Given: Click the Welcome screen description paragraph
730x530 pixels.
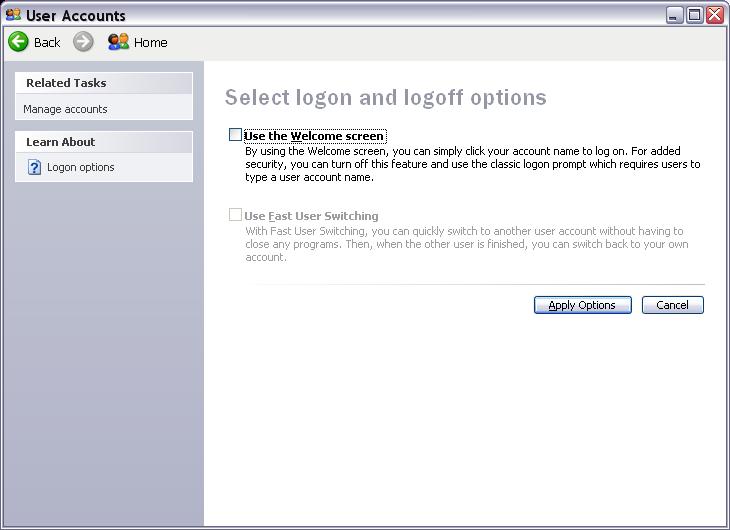Looking at the screenshot, I should click(473, 164).
